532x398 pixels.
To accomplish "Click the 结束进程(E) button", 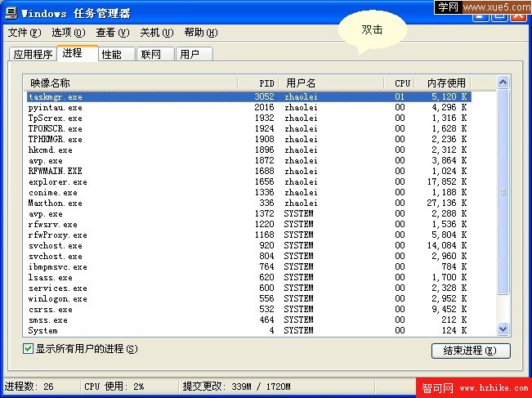I will (x=471, y=351).
